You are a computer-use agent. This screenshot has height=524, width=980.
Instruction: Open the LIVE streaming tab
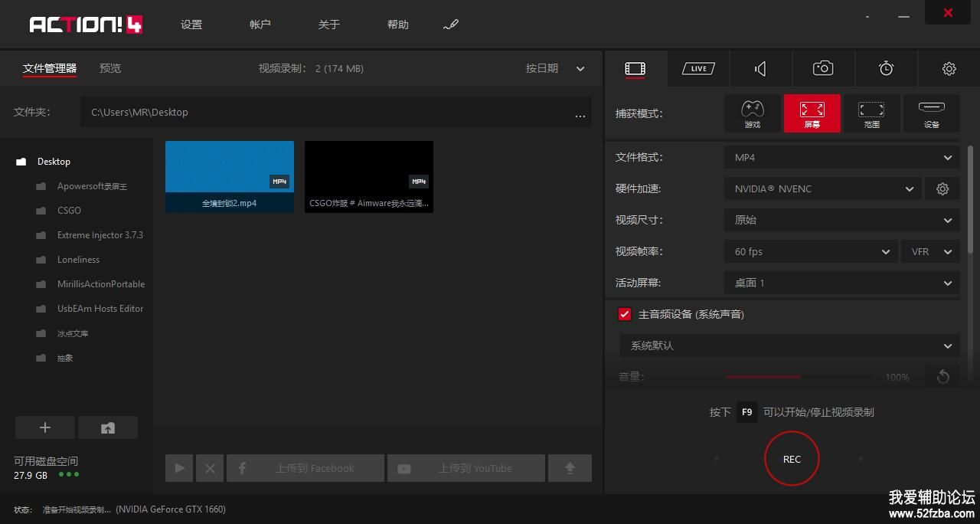[697, 69]
